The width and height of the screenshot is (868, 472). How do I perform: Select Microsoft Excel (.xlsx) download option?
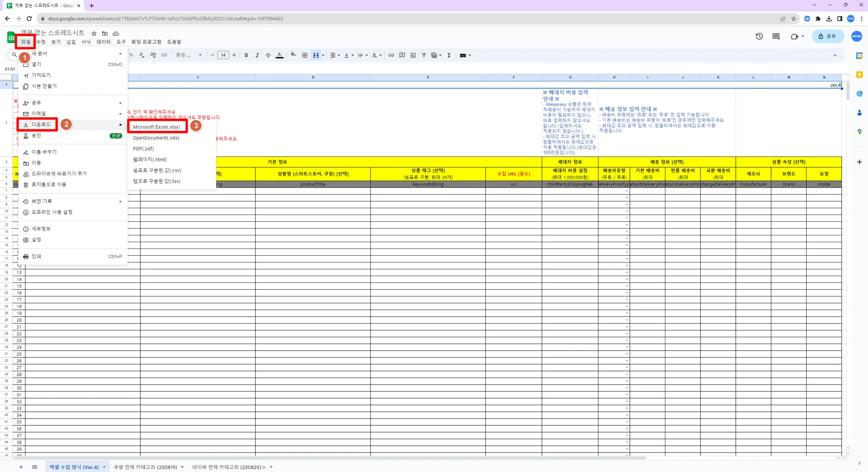pyautogui.click(x=156, y=127)
